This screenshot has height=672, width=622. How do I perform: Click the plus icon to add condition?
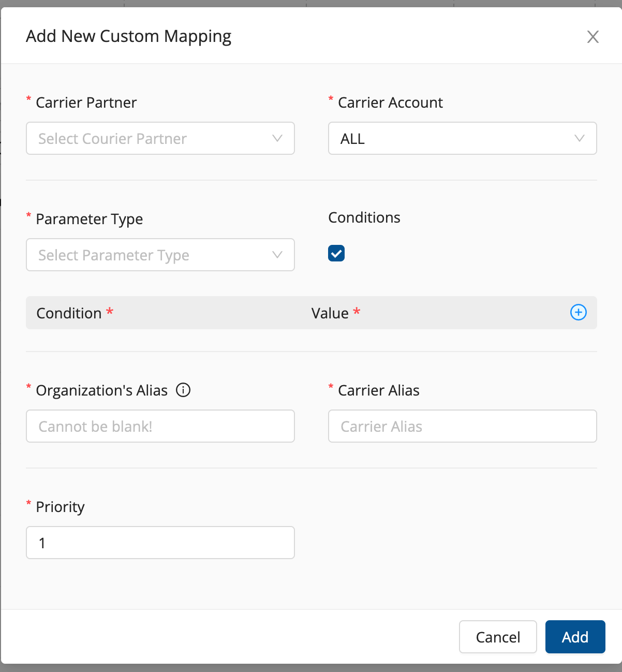click(578, 312)
